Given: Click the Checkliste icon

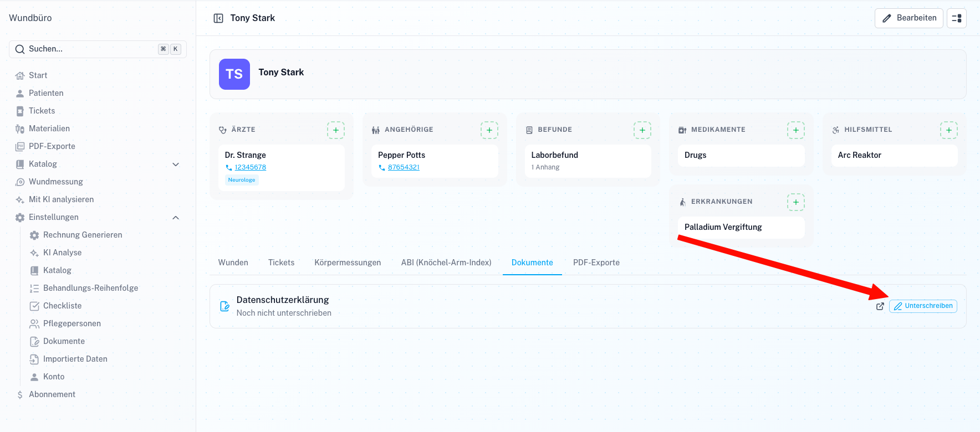Looking at the screenshot, I should tap(34, 306).
